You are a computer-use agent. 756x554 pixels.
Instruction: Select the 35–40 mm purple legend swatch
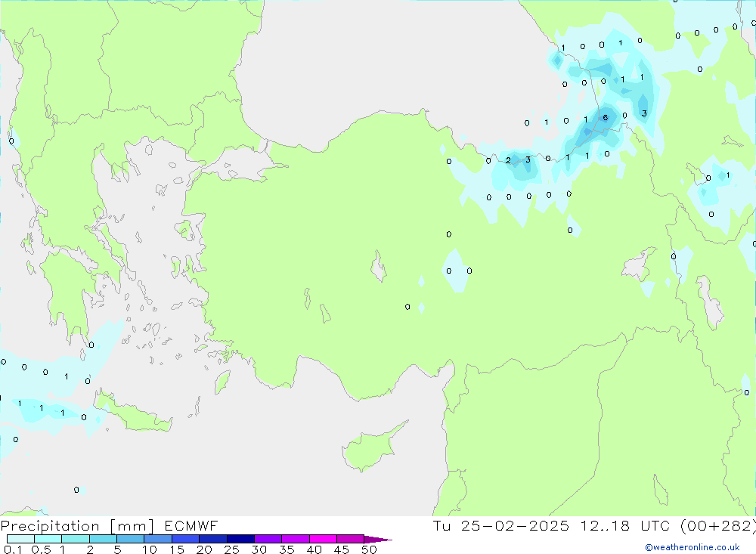tap(296, 539)
